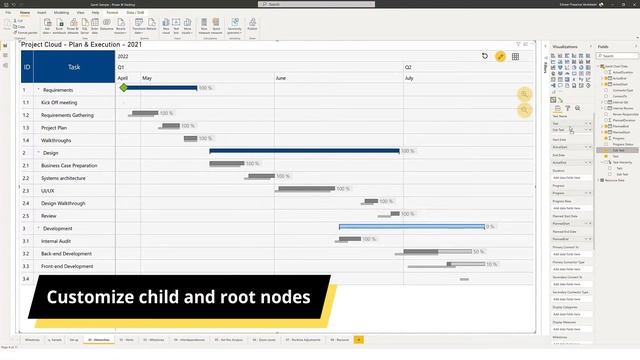The height and width of the screenshot is (360, 640).
Task: Untick the ActualEnd field checkbox
Action: coord(606,78)
